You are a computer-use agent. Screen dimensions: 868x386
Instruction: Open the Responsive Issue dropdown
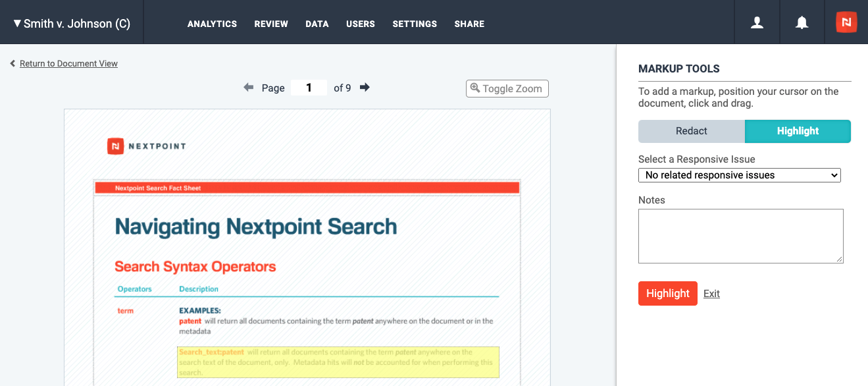(x=740, y=175)
